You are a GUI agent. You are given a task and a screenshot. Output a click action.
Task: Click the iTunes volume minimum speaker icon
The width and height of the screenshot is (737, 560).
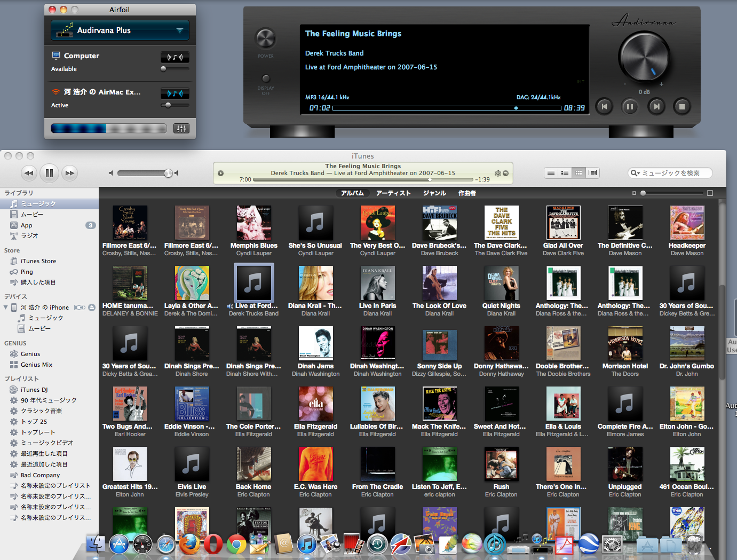coord(111,173)
